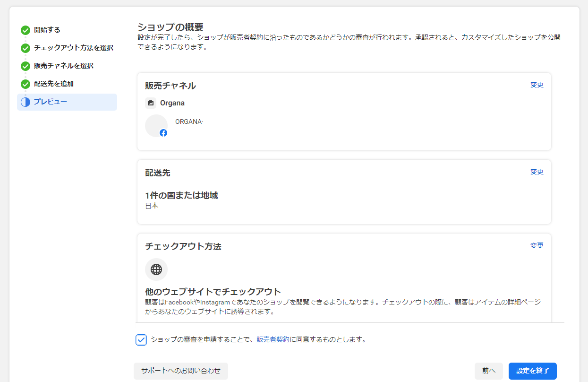Image resolution: width=588 pixels, height=382 pixels.
Task: Click the Facebook badge on the ORGANA avatar
Action: (x=163, y=133)
